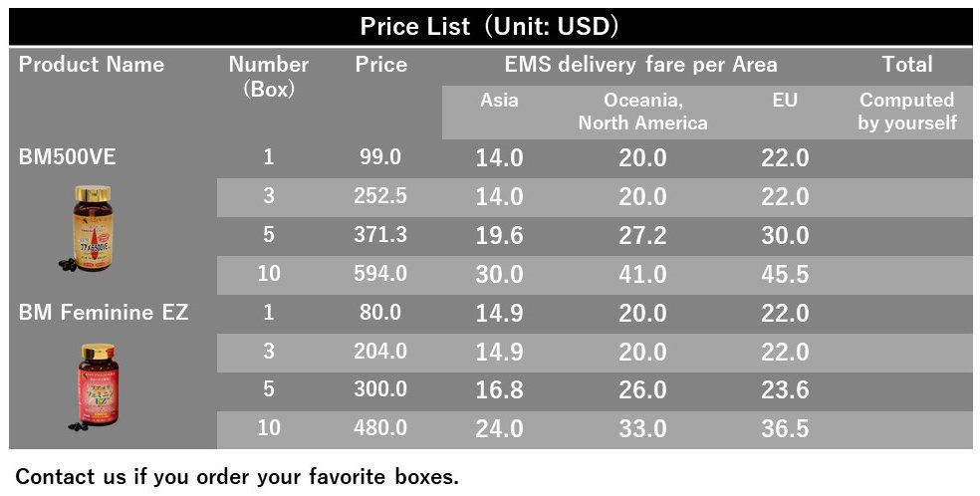Select the BM Feminine EZ product name
This screenshot has height=496, width=980.
[x=104, y=312]
